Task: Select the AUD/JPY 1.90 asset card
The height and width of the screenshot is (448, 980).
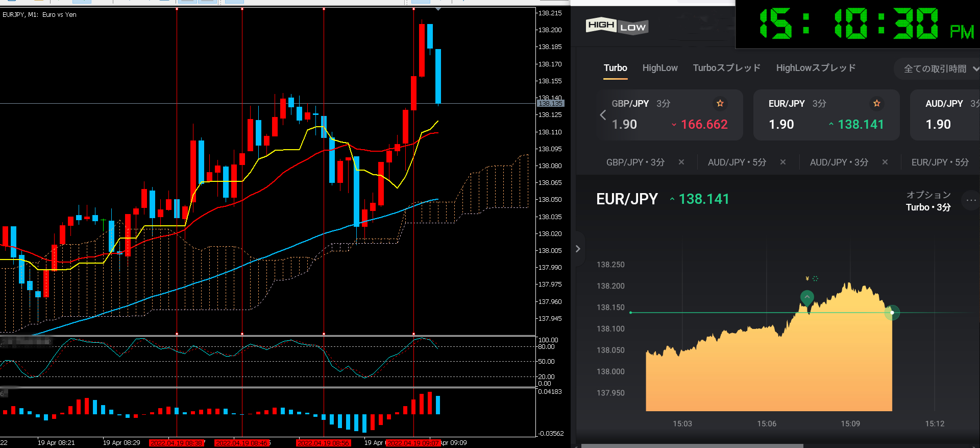Action: pos(944,115)
